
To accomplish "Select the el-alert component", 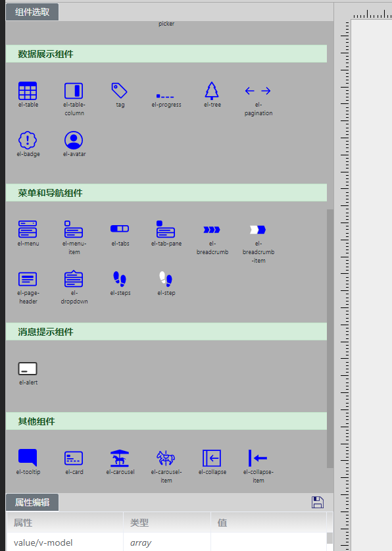I will pyautogui.click(x=28, y=369).
